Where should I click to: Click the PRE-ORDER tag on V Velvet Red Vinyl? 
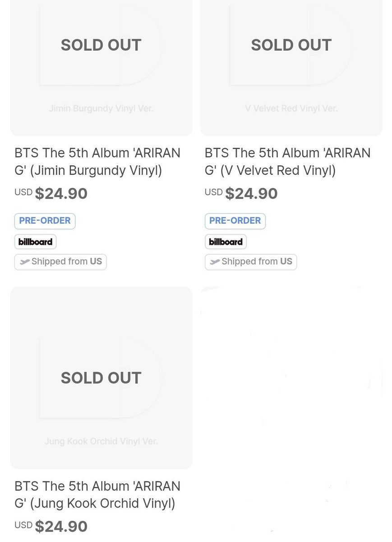235,221
